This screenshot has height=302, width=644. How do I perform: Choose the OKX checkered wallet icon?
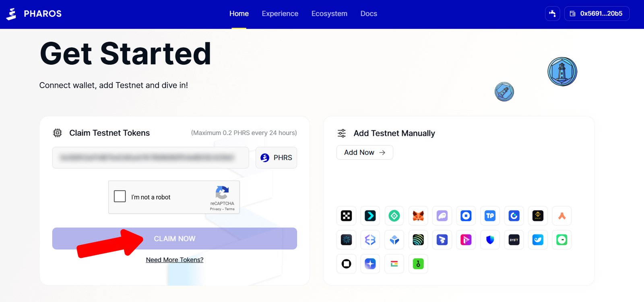pos(346,216)
